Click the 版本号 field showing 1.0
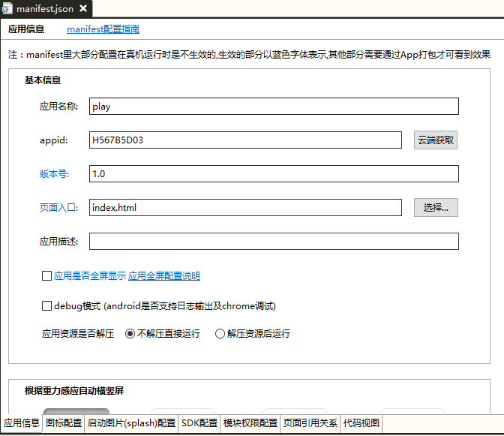504x436 pixels. (x=274, y=173)
